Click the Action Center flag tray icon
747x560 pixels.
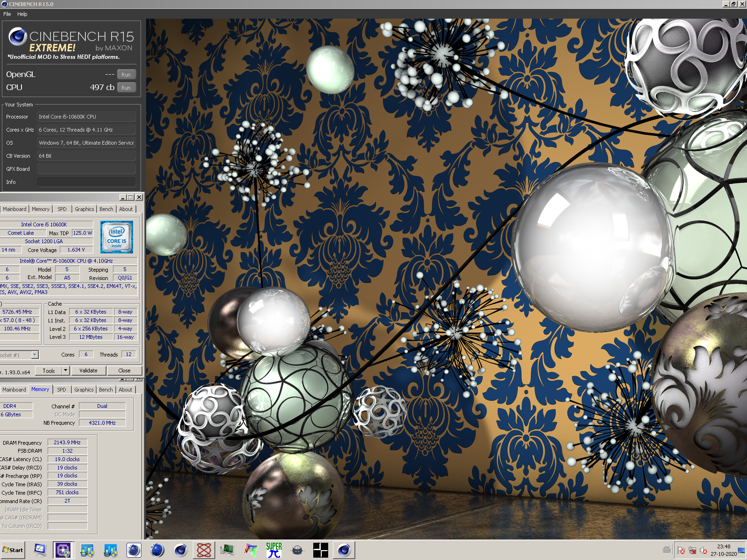point(681,551)
